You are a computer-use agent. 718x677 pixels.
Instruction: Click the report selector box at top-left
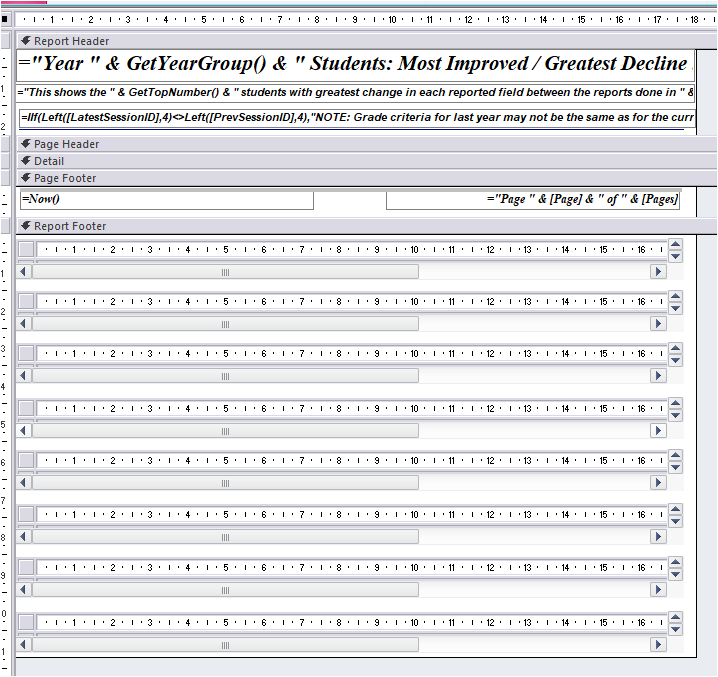click(6, 19)
